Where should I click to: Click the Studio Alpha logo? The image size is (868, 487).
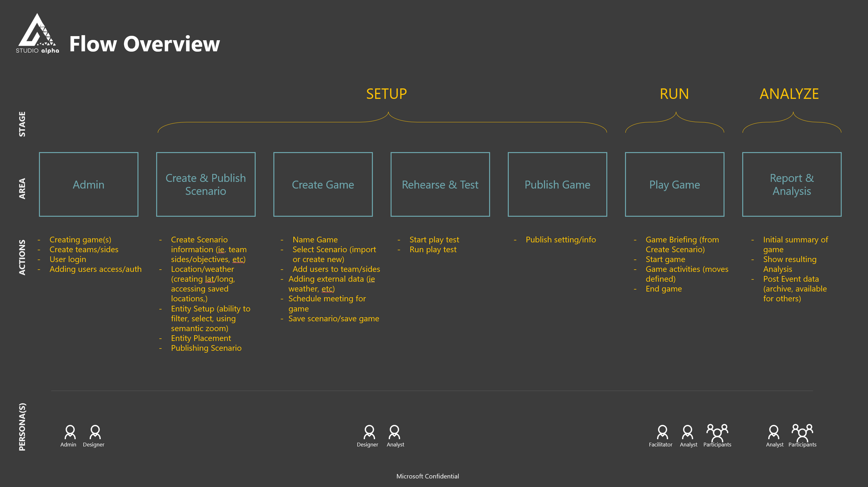pyautogui.click(x=37, y=33)
